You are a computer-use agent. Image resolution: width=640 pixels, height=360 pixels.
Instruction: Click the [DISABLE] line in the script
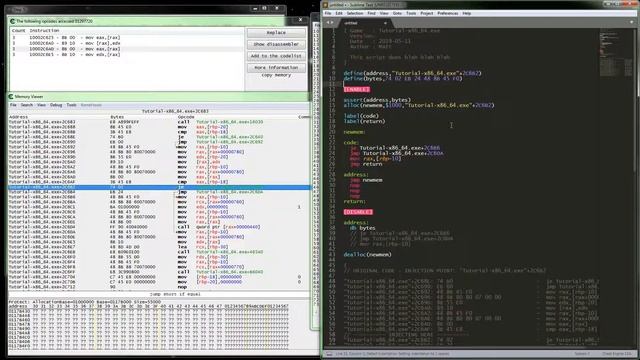click(358, 212)
